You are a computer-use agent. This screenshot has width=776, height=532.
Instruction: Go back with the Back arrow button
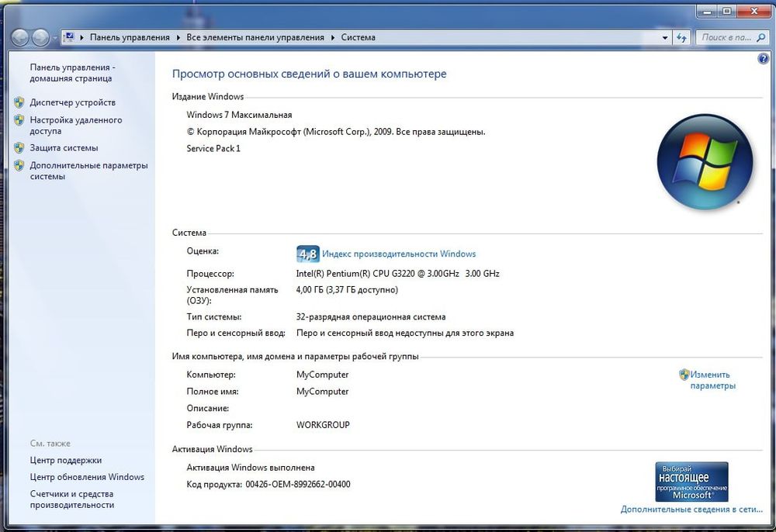[x=20, y=37]
